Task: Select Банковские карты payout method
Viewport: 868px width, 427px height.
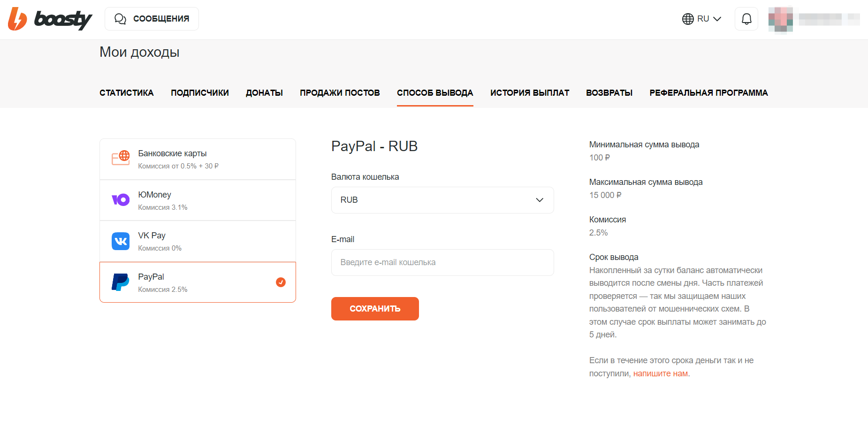Action: 198,159
